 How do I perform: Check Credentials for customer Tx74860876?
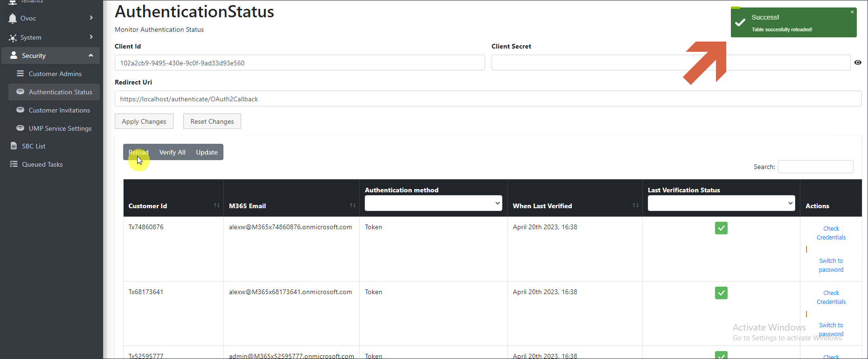[x=831, y=233]
